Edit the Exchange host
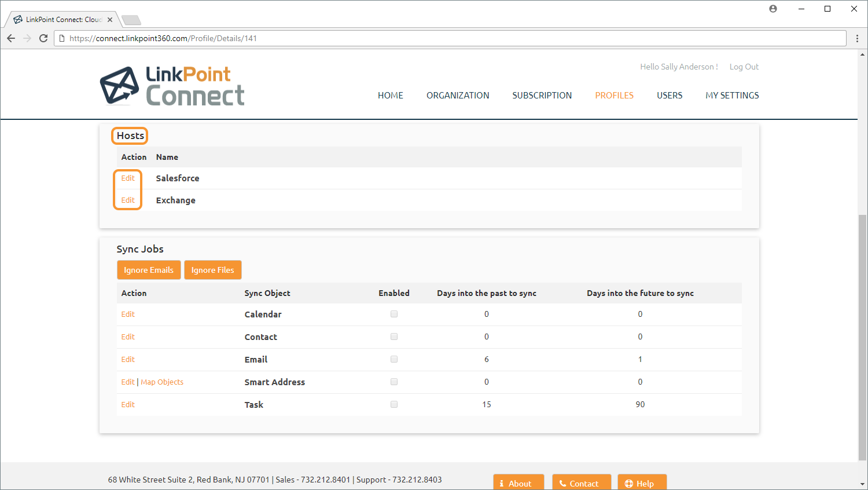This screenshot has height=490, width=868. pos(128,200)
